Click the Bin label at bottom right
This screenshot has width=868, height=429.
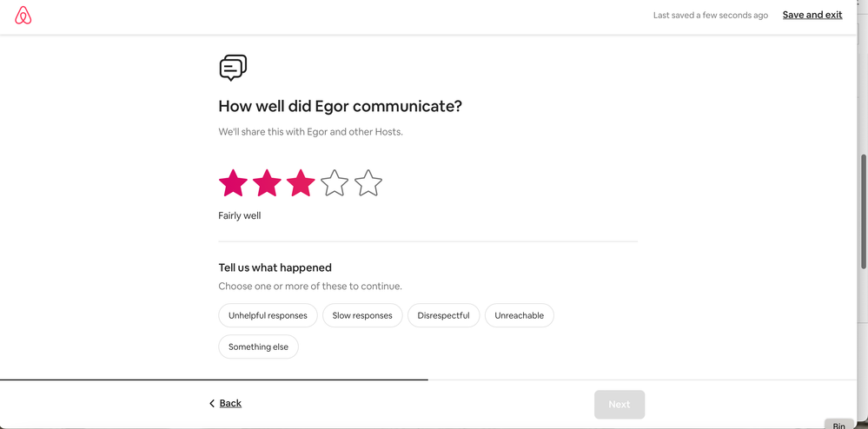(838, 425)
